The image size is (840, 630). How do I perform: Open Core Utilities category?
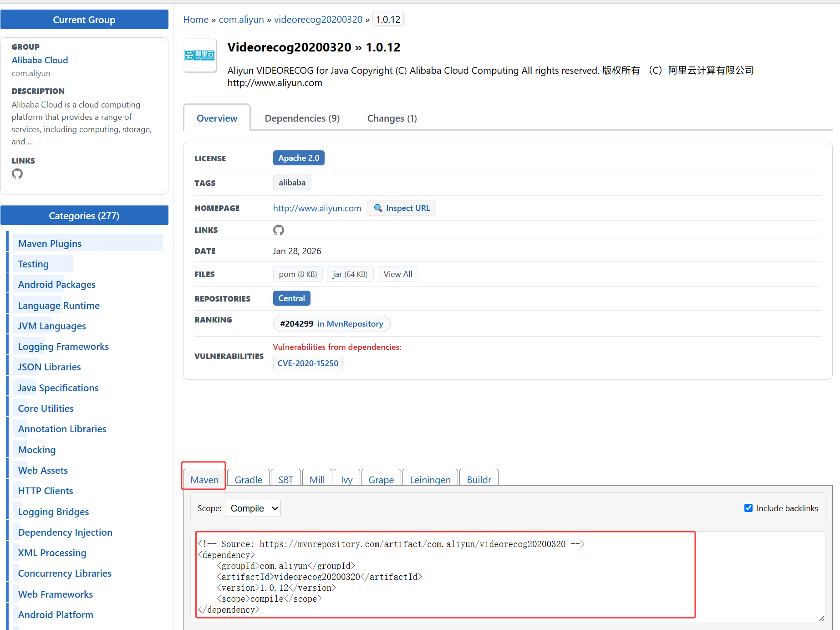pos(46,409)
